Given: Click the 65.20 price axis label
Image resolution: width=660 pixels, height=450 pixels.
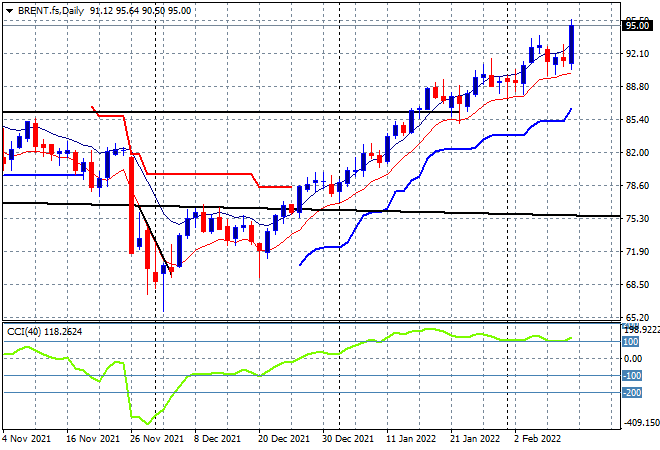Looking at the screenshot, I should coord(637,317).
